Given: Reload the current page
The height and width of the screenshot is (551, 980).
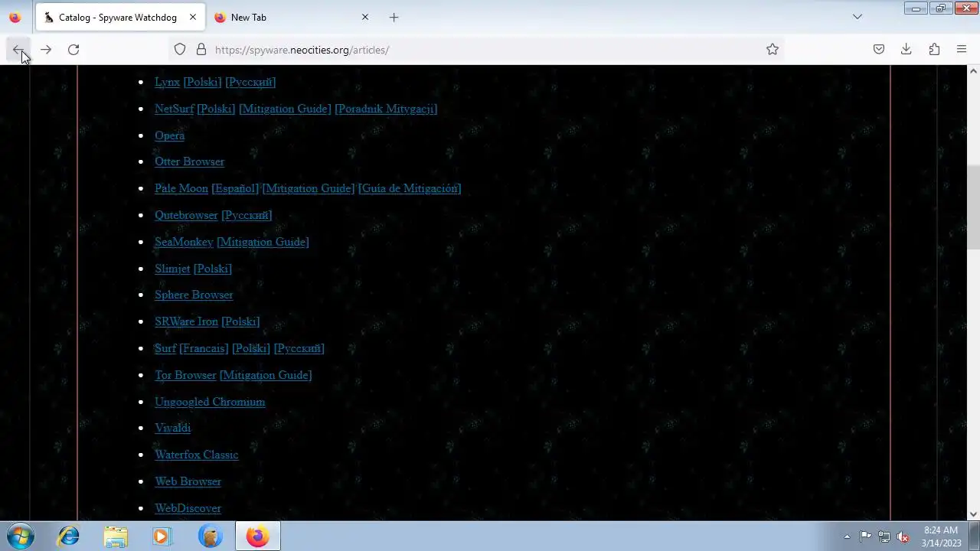Looking at the screenshot, I should point(73,50).
